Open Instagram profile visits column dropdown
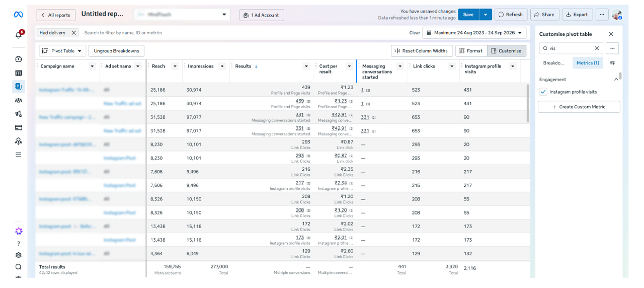 click(513, 66)
